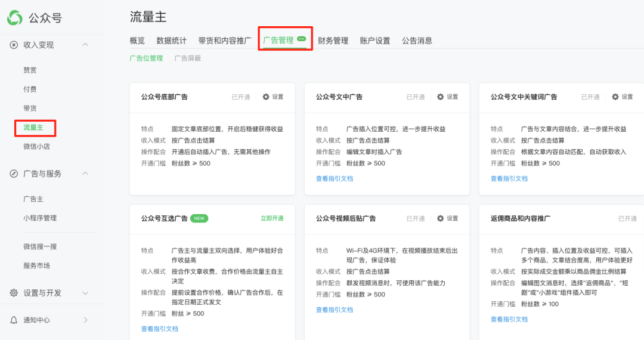The width and height of the screenshot is (644, 340).
Task: Click the 设置与开发 section label
Action: 42,293
